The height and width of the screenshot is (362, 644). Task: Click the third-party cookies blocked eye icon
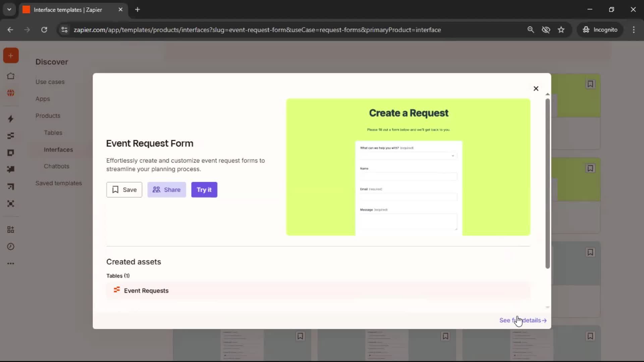(546, 30)
